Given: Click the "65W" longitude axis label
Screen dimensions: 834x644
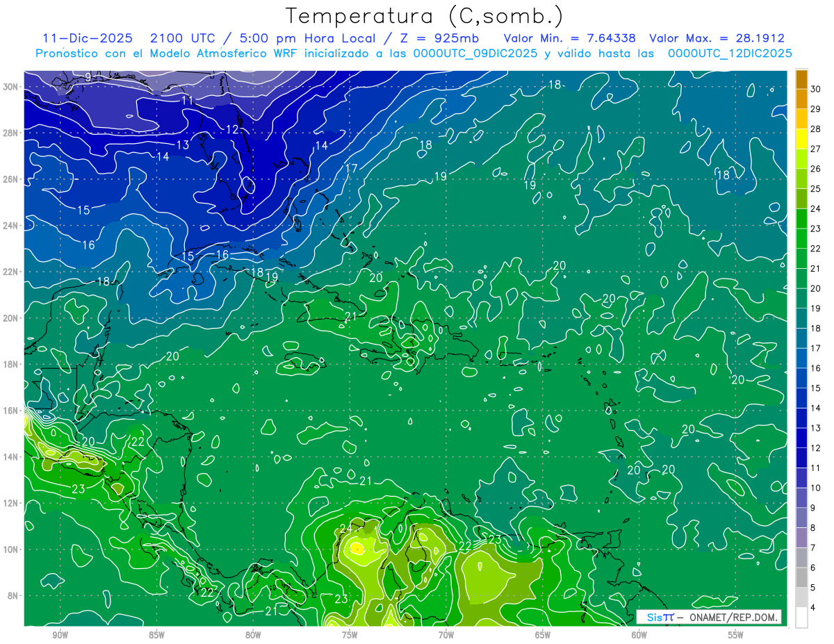Looking at the screenshot, I should pos(543,635).
